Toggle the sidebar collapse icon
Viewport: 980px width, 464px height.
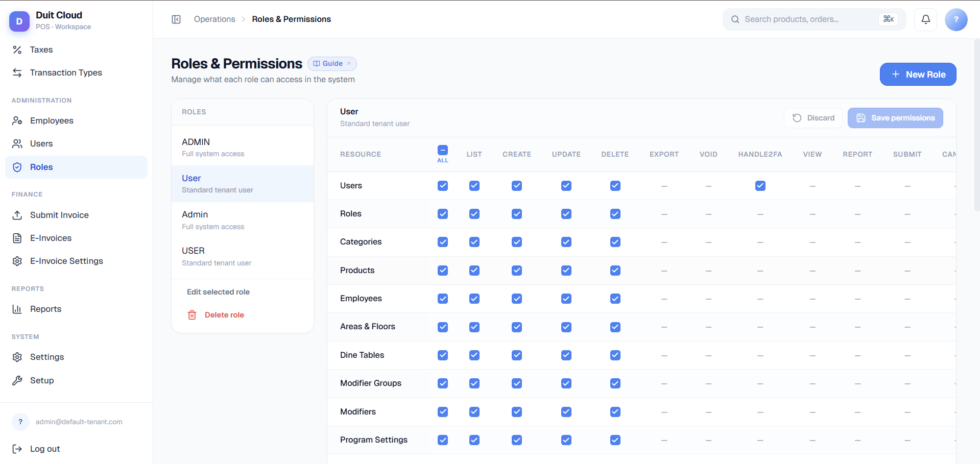click(176, 19)
